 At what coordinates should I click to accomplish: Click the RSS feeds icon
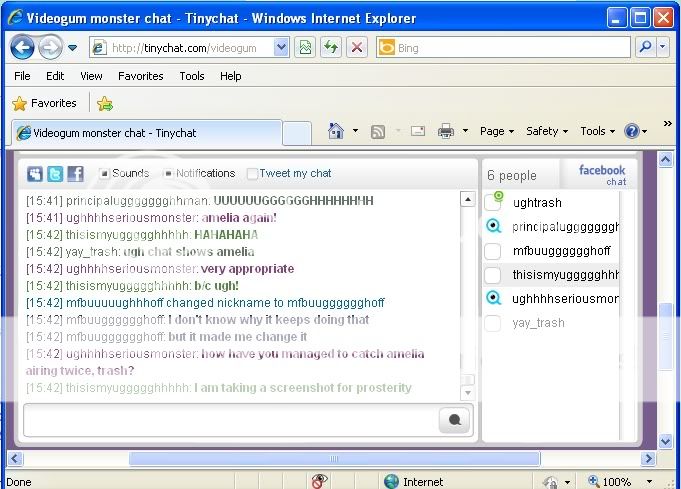pyautogui.click(x=377, y=131)
